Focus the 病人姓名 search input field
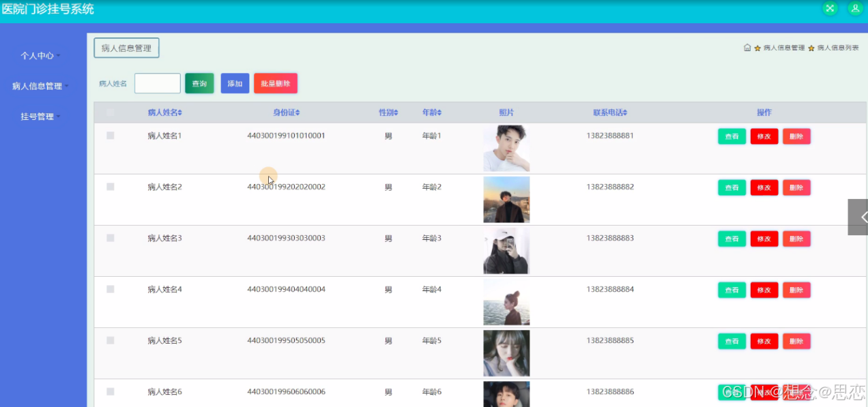The width and height of the screenshot is (868, 407). pyautogui.click(x=158, y=83)
